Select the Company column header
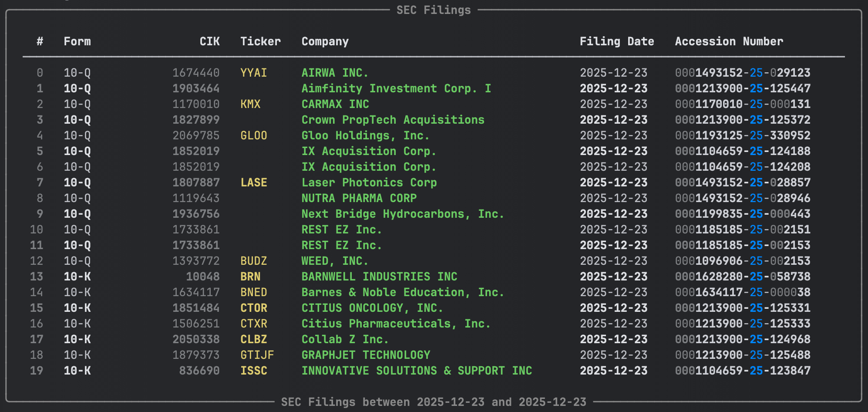 click(x=325, y=41)
